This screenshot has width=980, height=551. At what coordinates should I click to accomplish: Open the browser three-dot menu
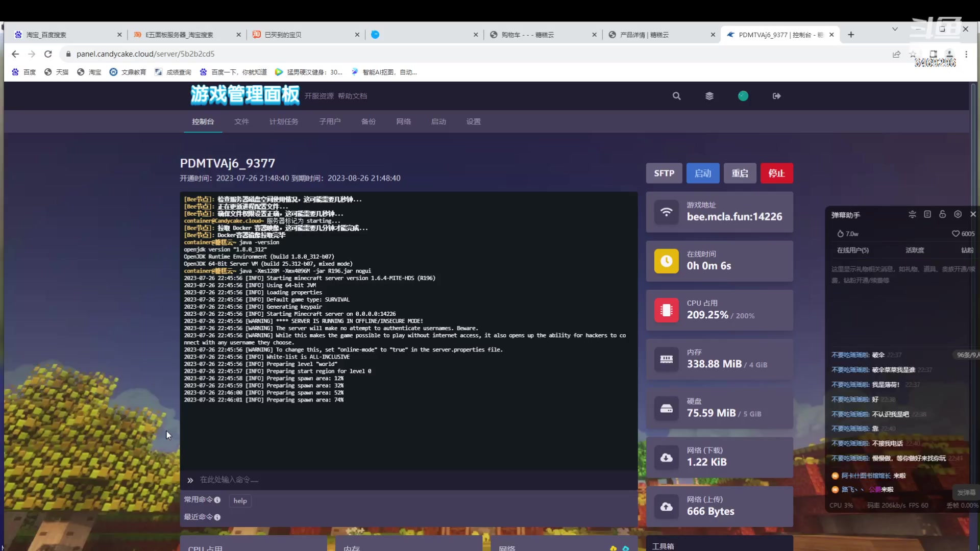tap(966, 54)
